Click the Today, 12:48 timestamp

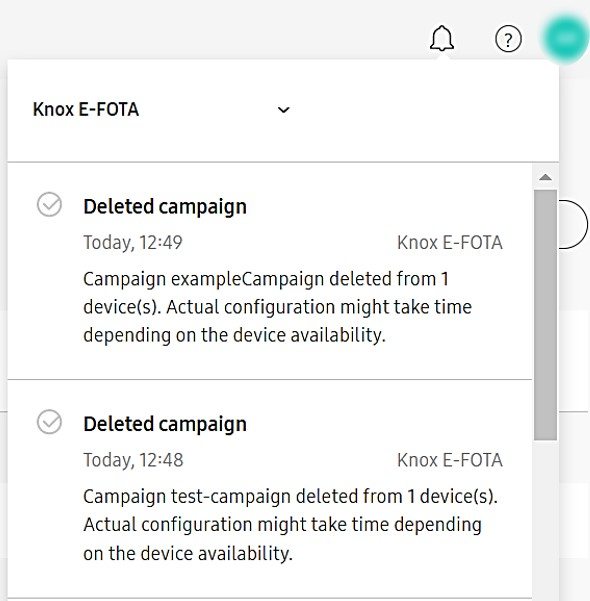point(133,460)
